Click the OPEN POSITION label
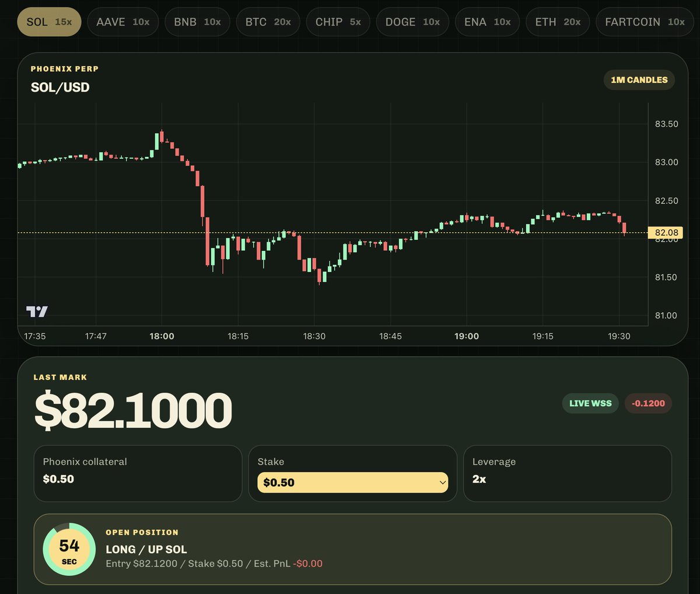Viewport: 700px width, 594px height. coord(142,532)
